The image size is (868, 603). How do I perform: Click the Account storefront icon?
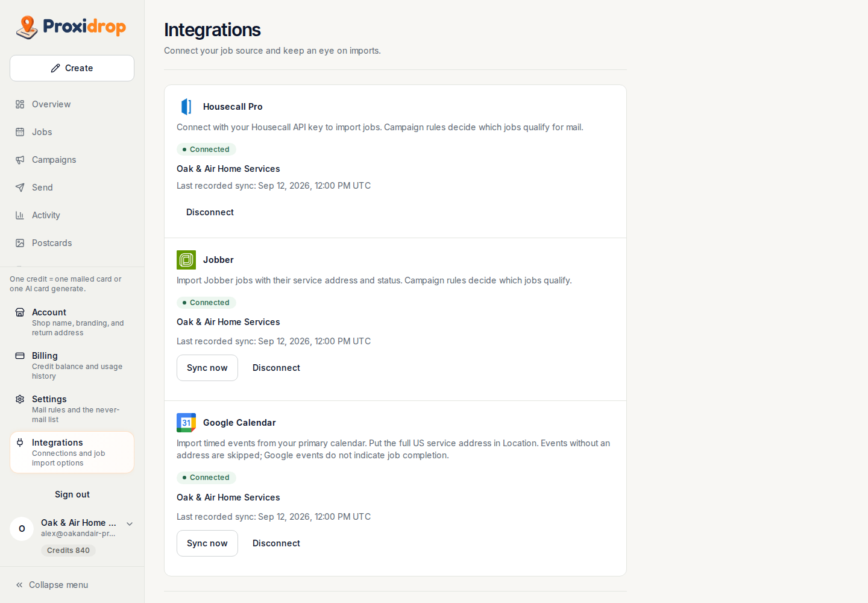(20, 312)
